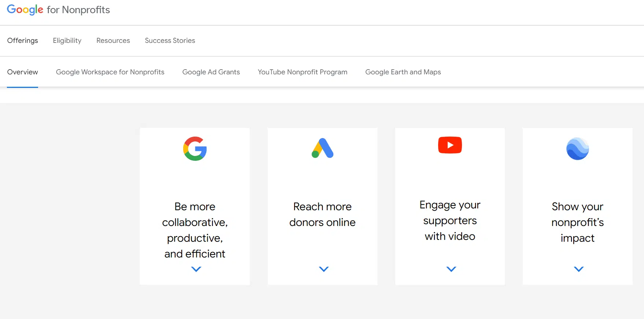
Task: Click 'Engage your supporters with video' heading
Action: 450,220
